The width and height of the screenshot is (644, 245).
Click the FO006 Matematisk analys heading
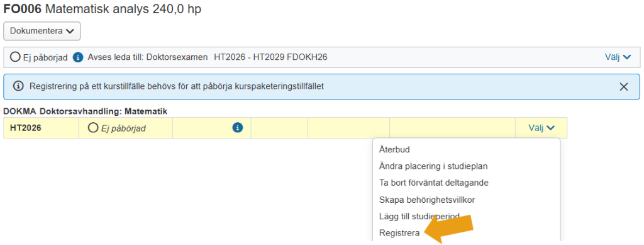103,9
